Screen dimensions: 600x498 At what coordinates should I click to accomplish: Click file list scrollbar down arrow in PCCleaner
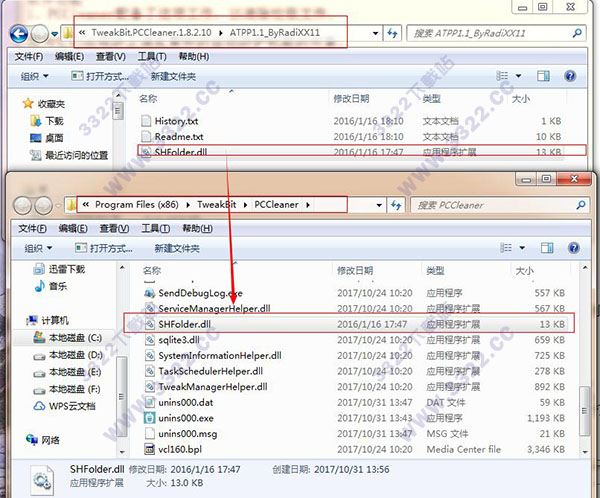tap(585, 452)
